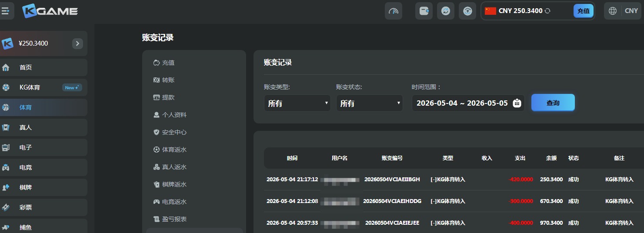Click record number 20260504VCIAEIEJEE

(x=392, y=223)
